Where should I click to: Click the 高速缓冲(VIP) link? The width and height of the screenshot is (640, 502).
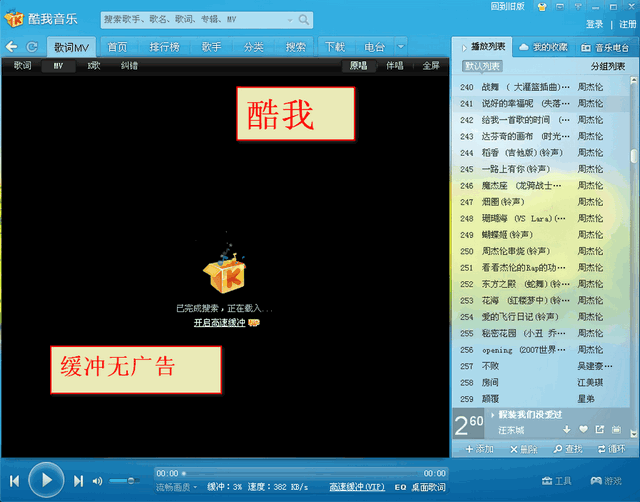(x=357, y=487)
